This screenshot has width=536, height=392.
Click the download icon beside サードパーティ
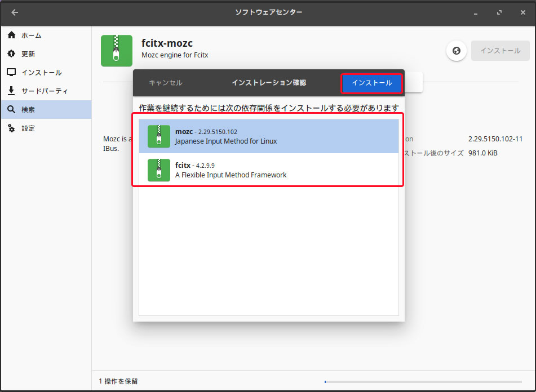11,91
